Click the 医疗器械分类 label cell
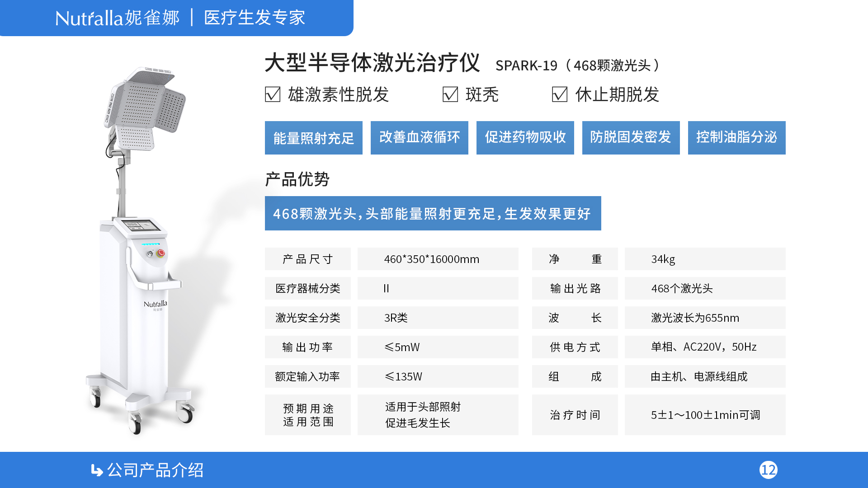 click(x=308, y=288)
